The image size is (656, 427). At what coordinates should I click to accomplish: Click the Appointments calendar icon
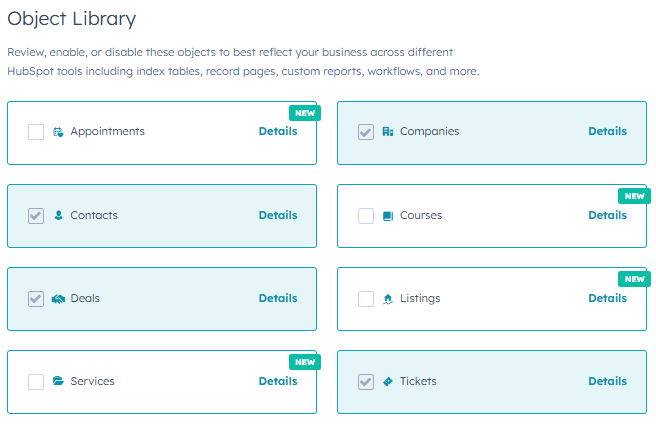[x=58, y=132]
